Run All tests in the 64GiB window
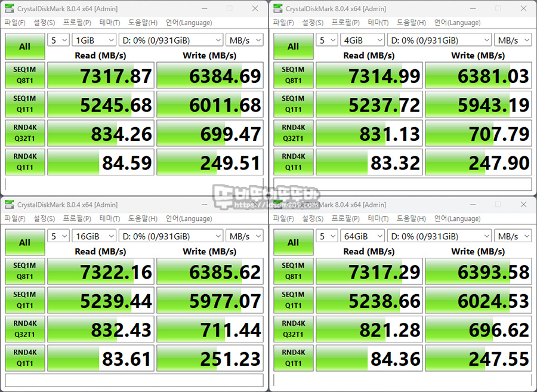Screen dimensions: 537x392 294,242
